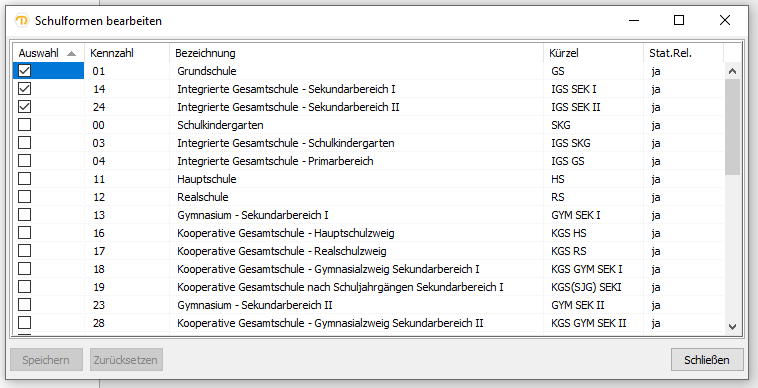Uncheck the Grundschule checkbox
The image size is (758, 388).
(24, 71)
